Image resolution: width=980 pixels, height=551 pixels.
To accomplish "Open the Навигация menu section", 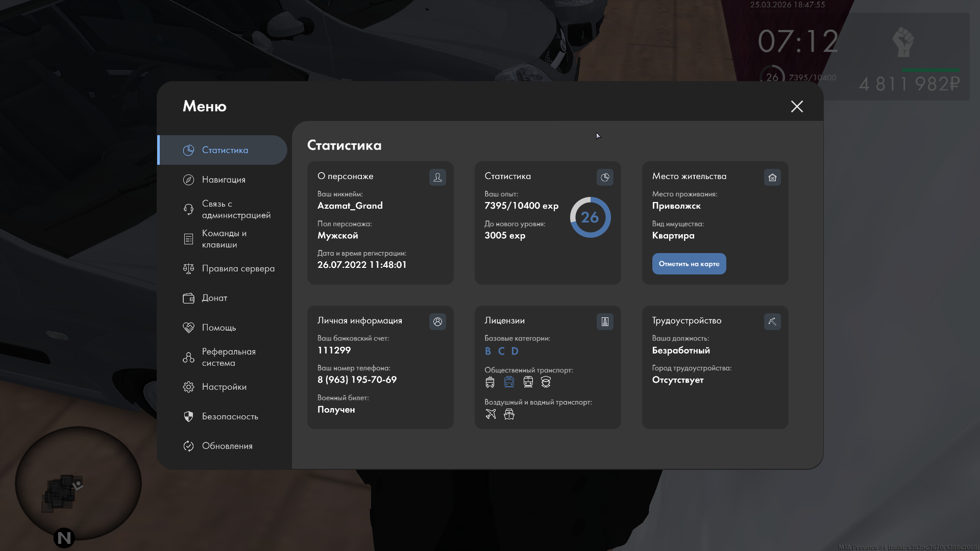I will point(224,180).
